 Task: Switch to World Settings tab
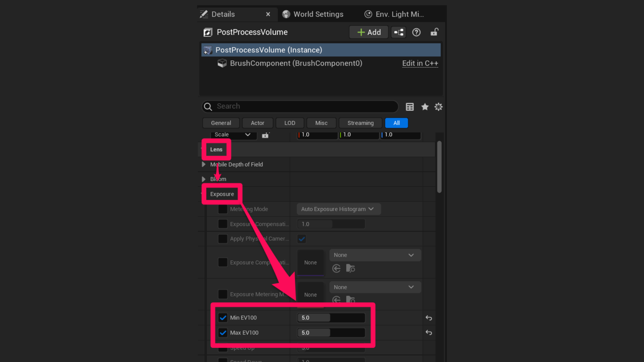click(313, 14)
